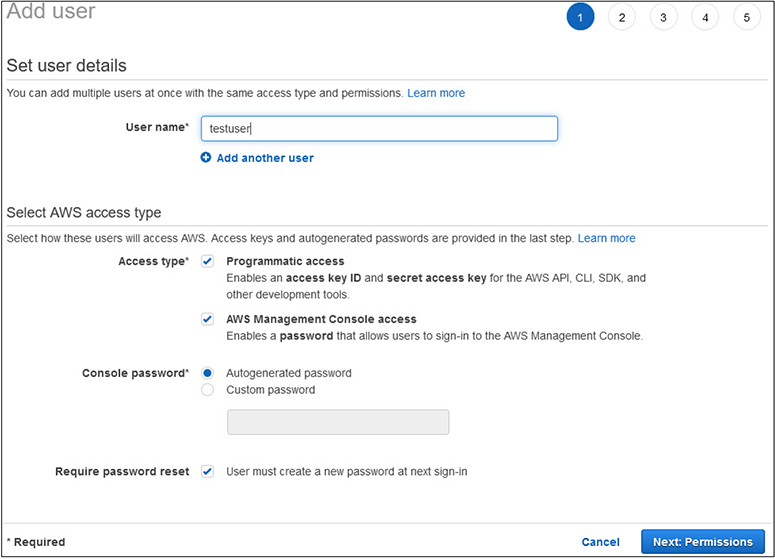Cancel the Add user wizard
Screen dimensions: 775x559
click(x=600, y=542)
